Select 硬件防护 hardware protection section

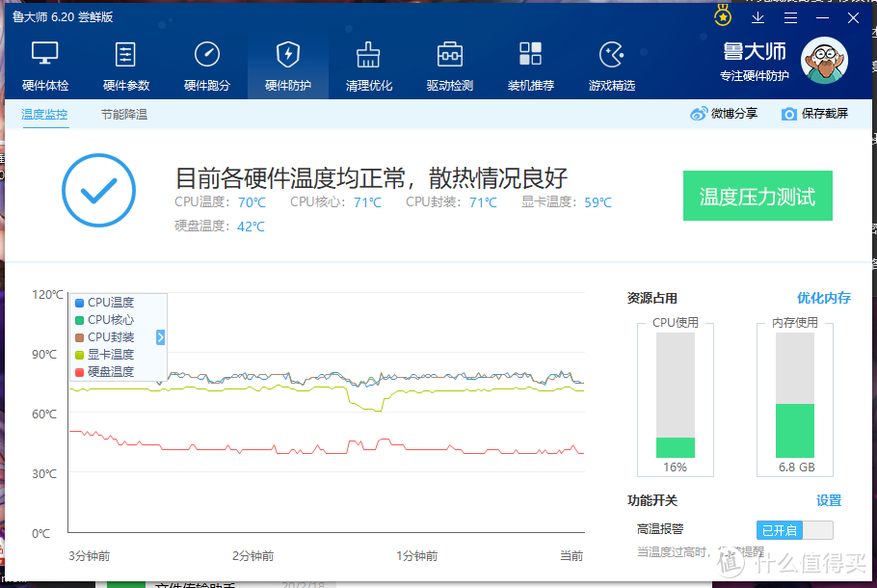click(288, 67)
